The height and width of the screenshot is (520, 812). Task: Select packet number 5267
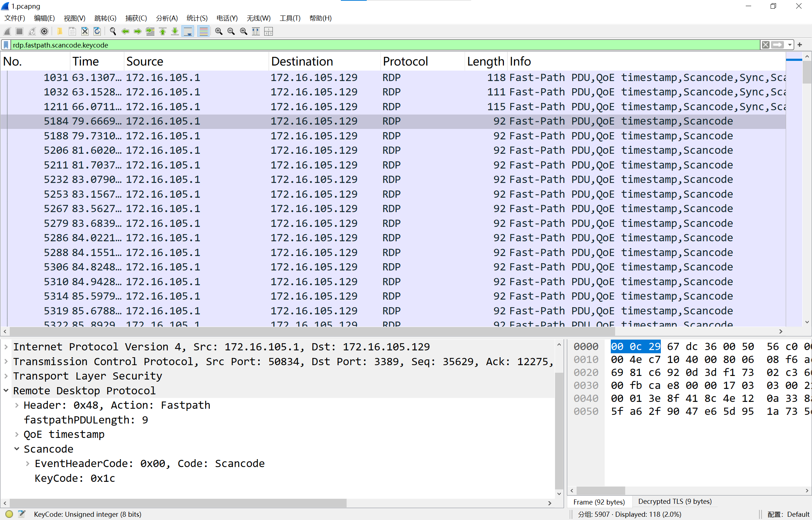point(393,209)
